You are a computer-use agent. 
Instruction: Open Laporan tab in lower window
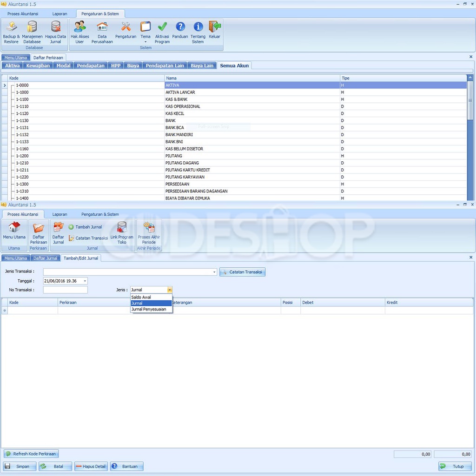[59, 214]
